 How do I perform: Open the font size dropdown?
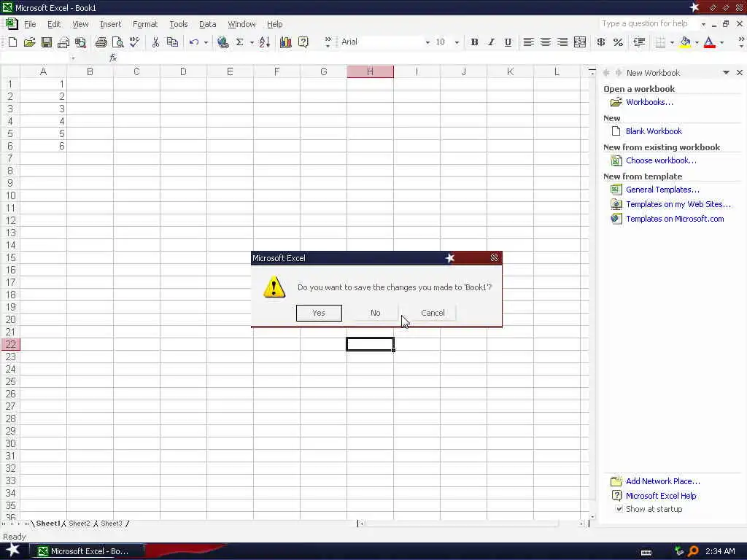pos(457,42)
